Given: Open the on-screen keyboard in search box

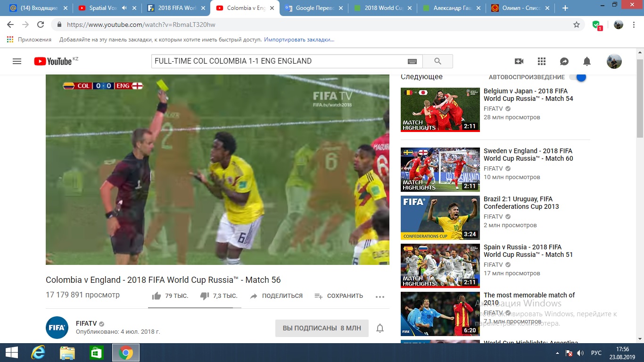Looking at the screenshot, I should point(412,61).
